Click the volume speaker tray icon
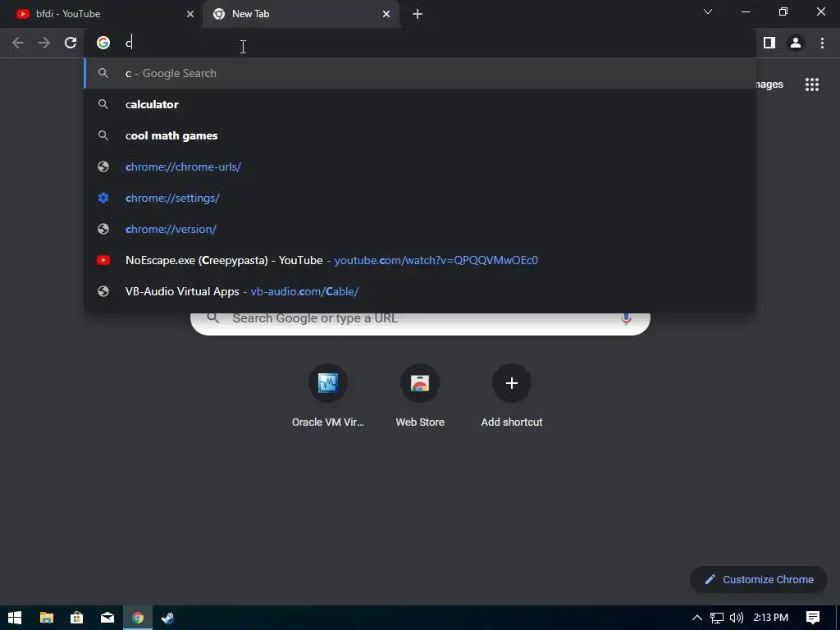The height and width of the screenshot is (630, 840). tap(737, 618)
